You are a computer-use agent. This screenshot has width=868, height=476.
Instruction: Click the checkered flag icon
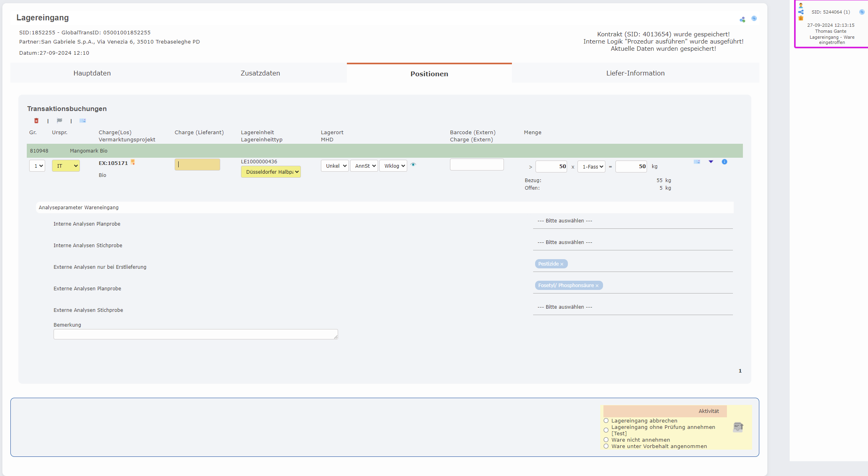pos(60,121)
